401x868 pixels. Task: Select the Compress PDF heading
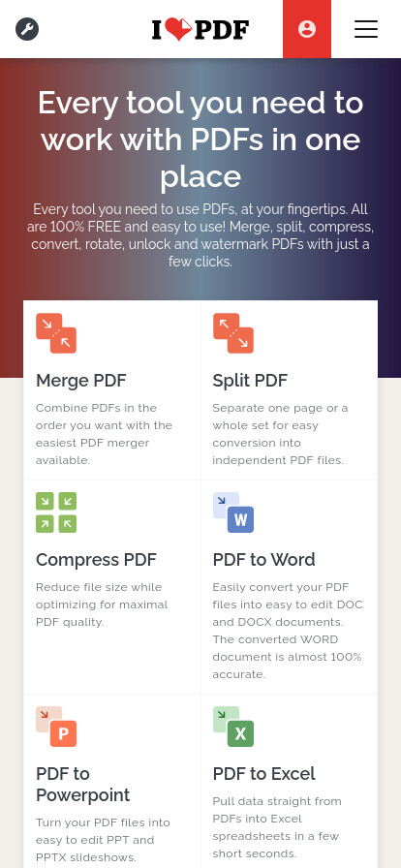[96, 560]
